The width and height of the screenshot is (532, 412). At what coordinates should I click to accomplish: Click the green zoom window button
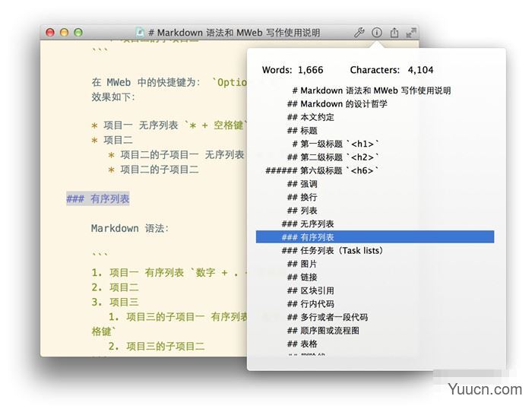click(x=78, y=32)
